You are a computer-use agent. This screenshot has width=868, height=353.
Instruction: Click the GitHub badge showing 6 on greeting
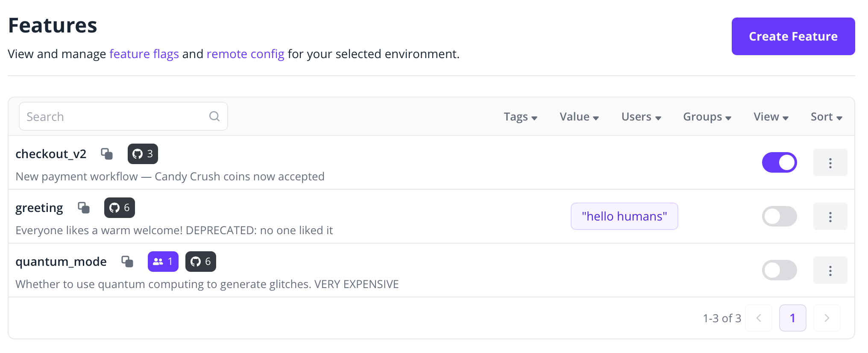119,208
